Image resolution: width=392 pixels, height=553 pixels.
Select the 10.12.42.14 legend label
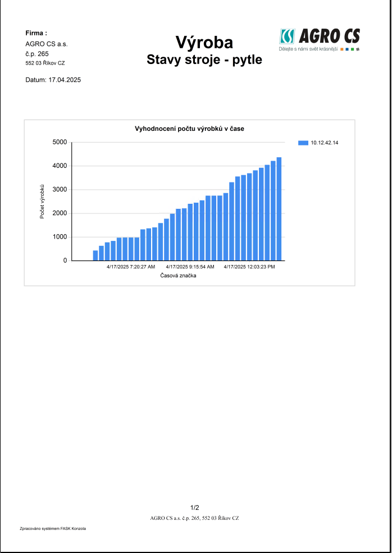pos(325,143)
